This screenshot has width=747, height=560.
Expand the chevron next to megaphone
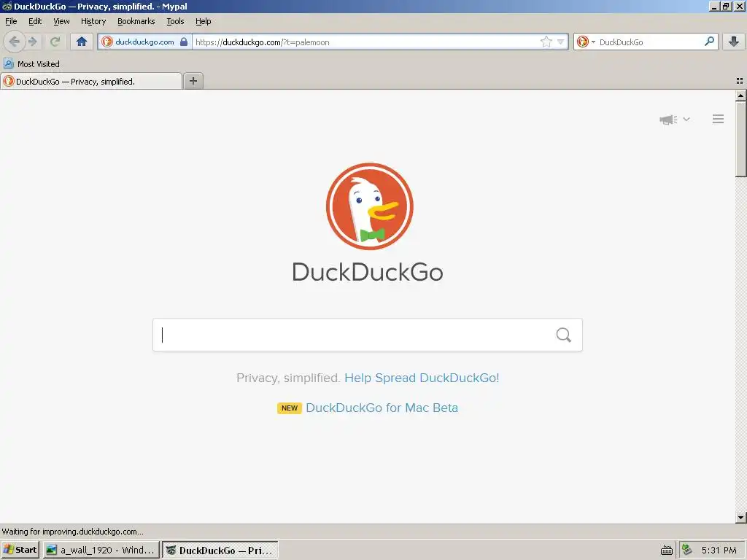pos(686,119)
